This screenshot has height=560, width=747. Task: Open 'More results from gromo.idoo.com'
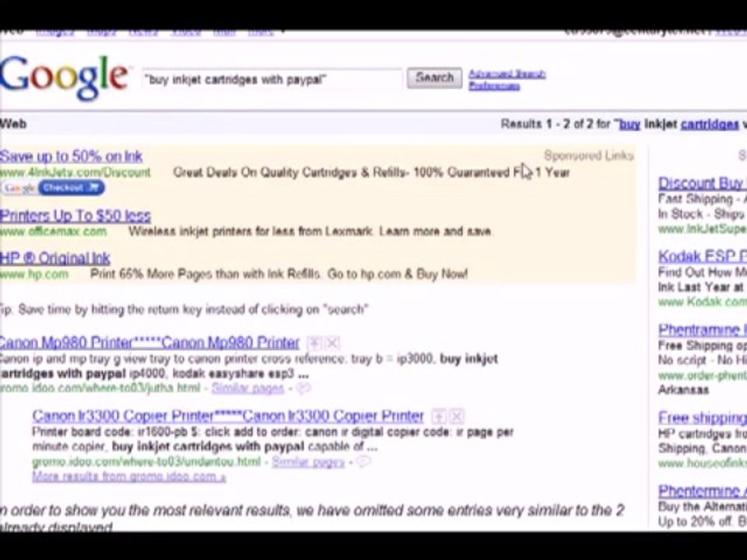(x=128, y=477)
